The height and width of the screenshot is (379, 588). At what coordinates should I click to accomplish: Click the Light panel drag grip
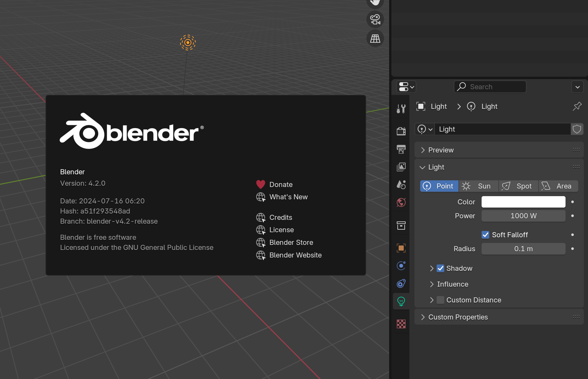click(576, 167)
